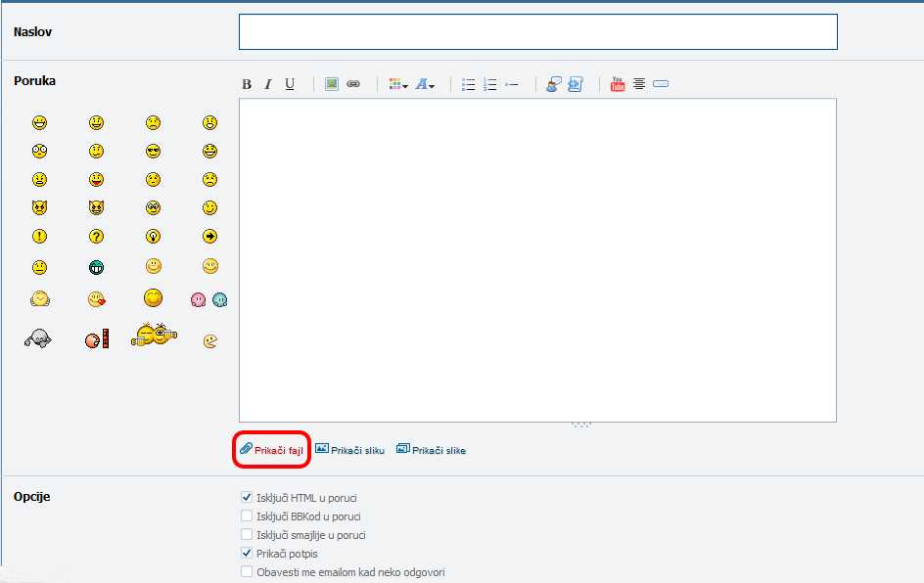The width and height of the screenshot is (924, 583).
Task: Open the font style A dropdown
Action: coord(425,84)
